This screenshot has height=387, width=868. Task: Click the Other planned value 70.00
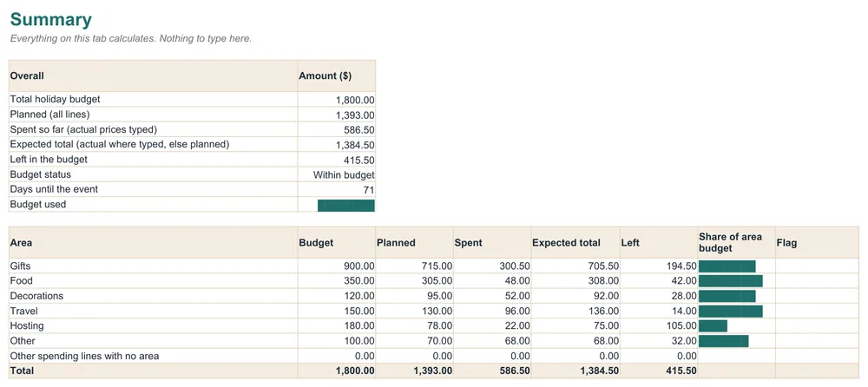439,341
